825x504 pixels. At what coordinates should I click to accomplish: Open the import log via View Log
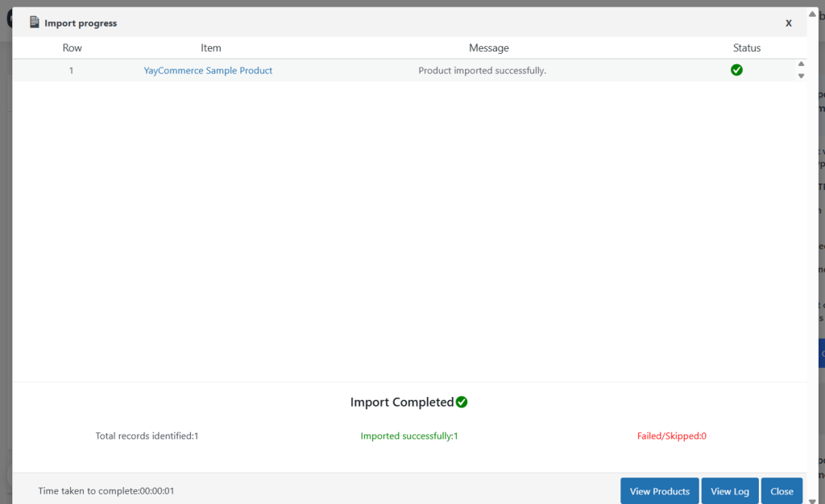(x=729, y=491)
